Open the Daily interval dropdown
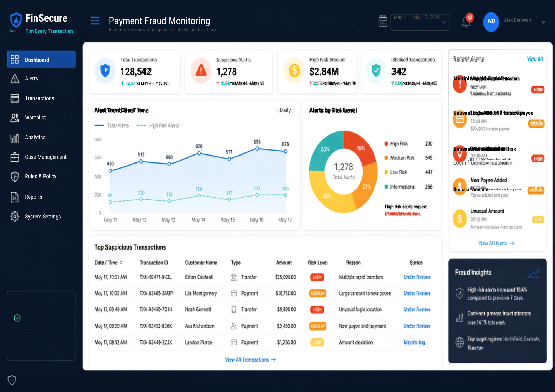 [x=284, y=110]
